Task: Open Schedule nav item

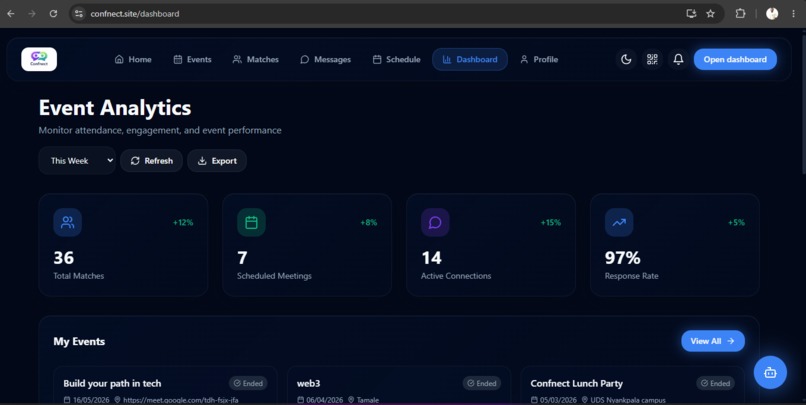Action: point(396,60)
